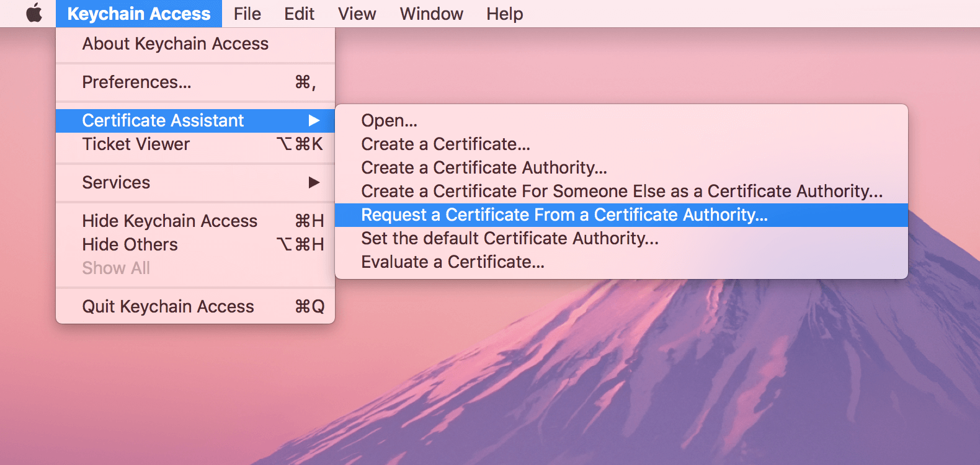The width and height of the screenshot is (980, 465).
Task: Click the dimmed Show All item
Action: click(x=195, y=268)
